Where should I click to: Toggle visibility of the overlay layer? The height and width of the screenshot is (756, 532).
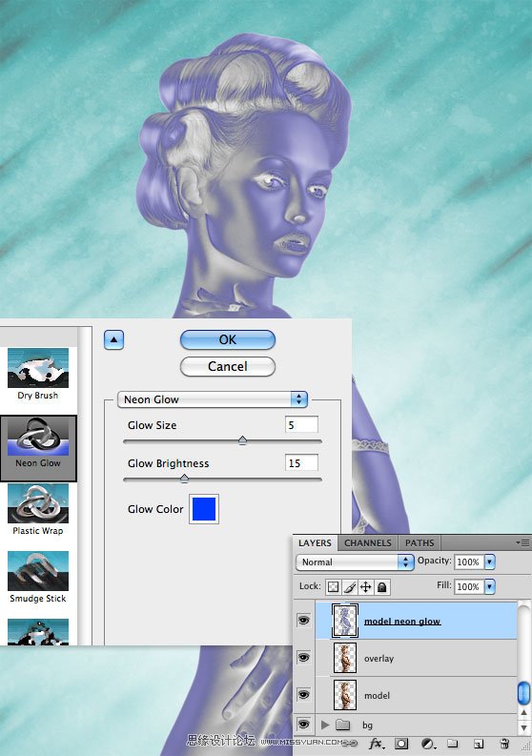click(303, 658)
